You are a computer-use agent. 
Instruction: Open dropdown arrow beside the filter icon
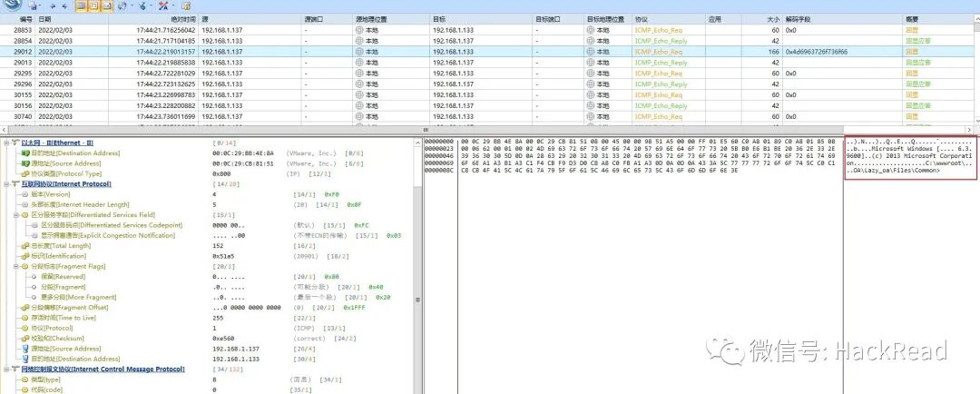(152, 6)
